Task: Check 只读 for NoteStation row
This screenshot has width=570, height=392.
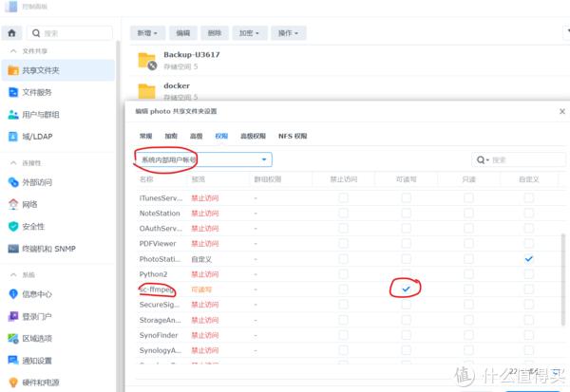Action: [468, 213]
